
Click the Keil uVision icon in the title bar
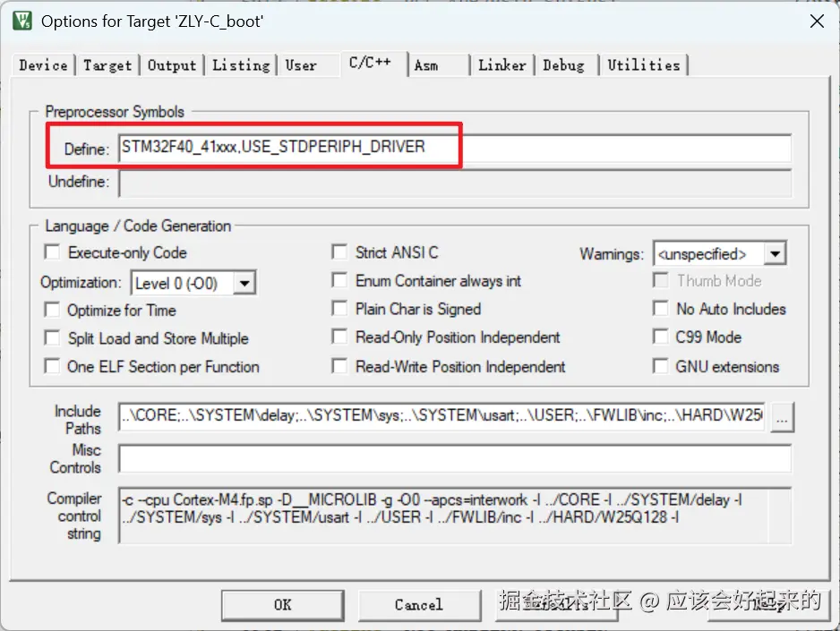click(x=22, y=21)
